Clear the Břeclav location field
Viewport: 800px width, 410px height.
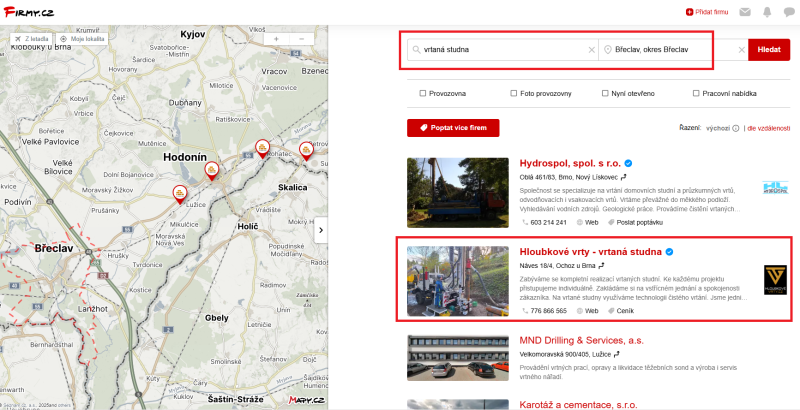741,50
